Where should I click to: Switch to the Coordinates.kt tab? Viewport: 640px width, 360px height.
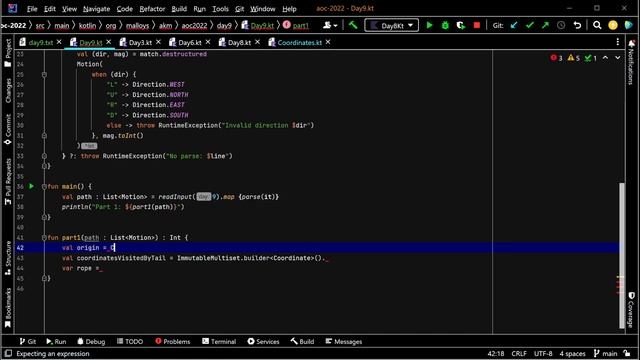(x=299, y=42)
